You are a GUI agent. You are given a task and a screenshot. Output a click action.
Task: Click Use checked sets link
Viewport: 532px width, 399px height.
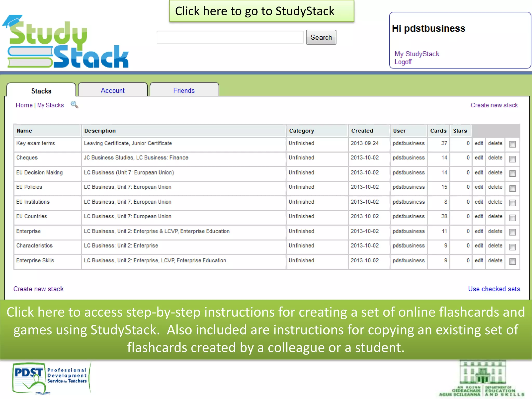coord(494,289)
